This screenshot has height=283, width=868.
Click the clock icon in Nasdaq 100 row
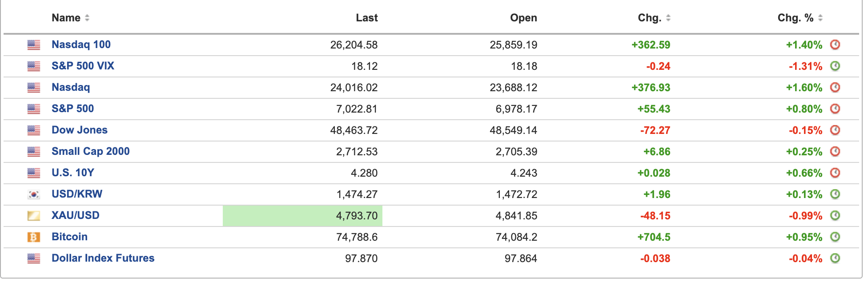(835, 45)
